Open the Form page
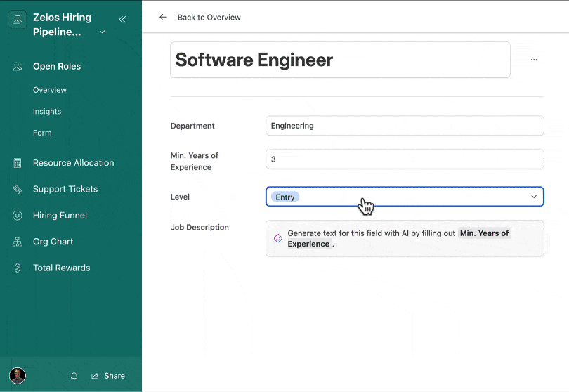The width and height of the screenshot is (569, 392). coord(42,133)
